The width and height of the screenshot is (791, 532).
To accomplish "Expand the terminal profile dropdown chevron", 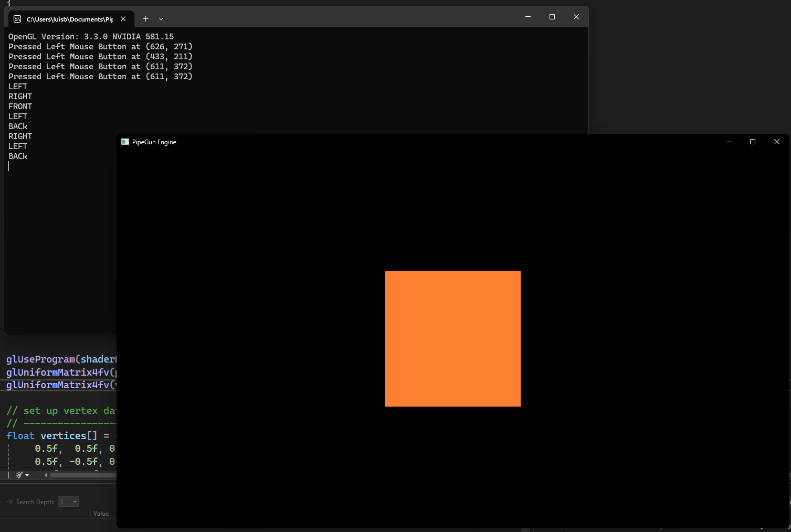I will (161, 19).
